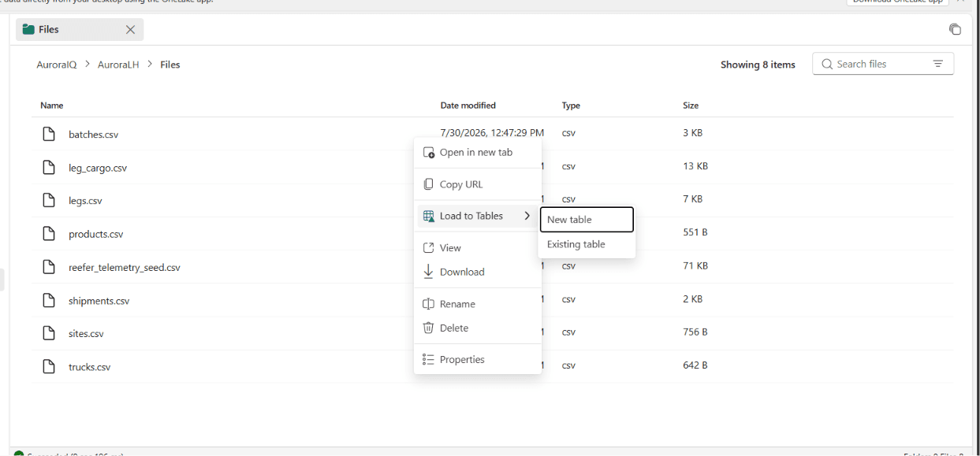Go to AuroraLH breadcrumb
The width and height of the screenshot is (980, 456).
click(118, 65)
